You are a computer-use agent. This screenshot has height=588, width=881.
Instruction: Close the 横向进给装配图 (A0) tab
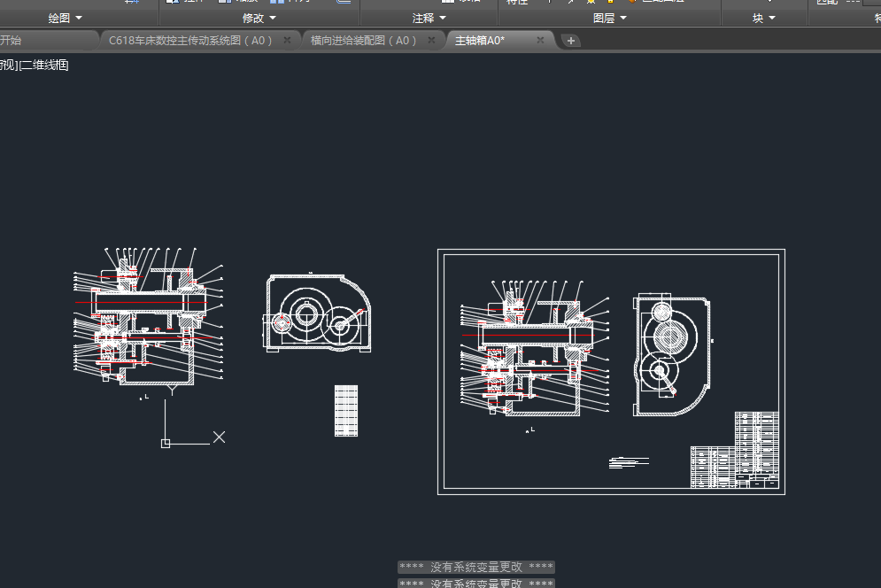(x=431, y=41)
